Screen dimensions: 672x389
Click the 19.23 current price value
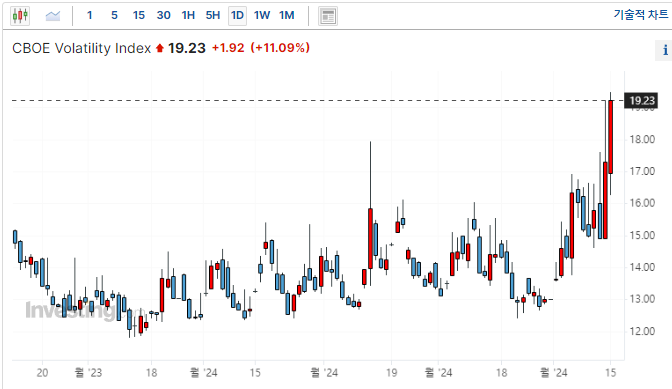pos(187,48)
